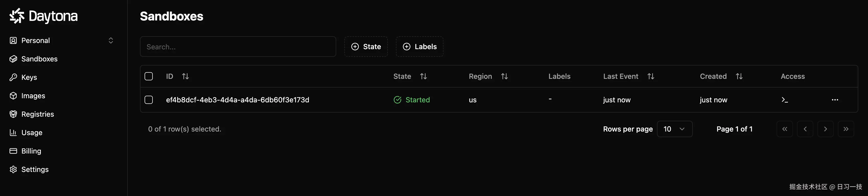The image size is (868, 196).
Task: Open the State filter dropdown
Action: click(x=366, y=47)
